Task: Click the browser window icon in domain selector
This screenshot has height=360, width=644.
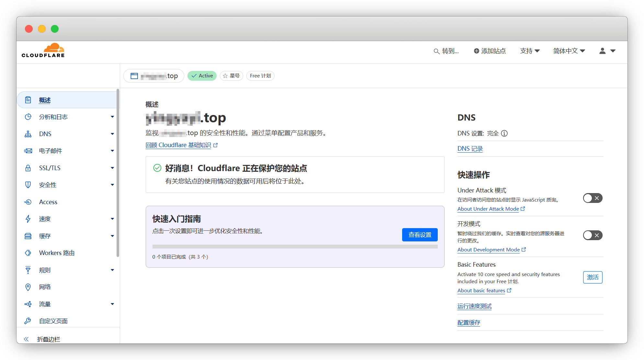Action: pos(134,76)
